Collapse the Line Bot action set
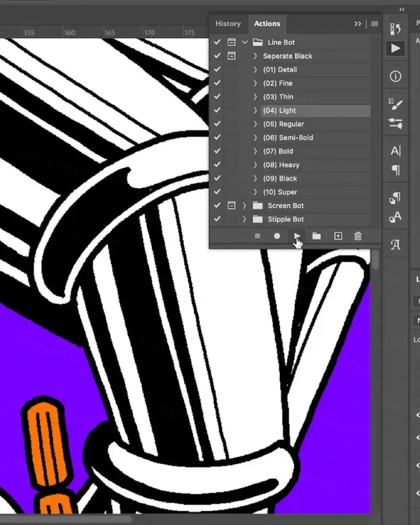 [245, 43]
